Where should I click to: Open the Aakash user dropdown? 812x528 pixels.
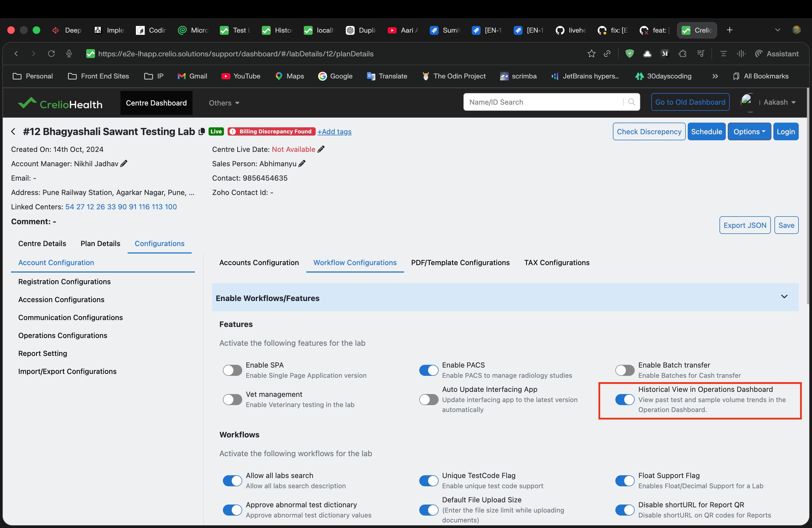coord(780,102)
